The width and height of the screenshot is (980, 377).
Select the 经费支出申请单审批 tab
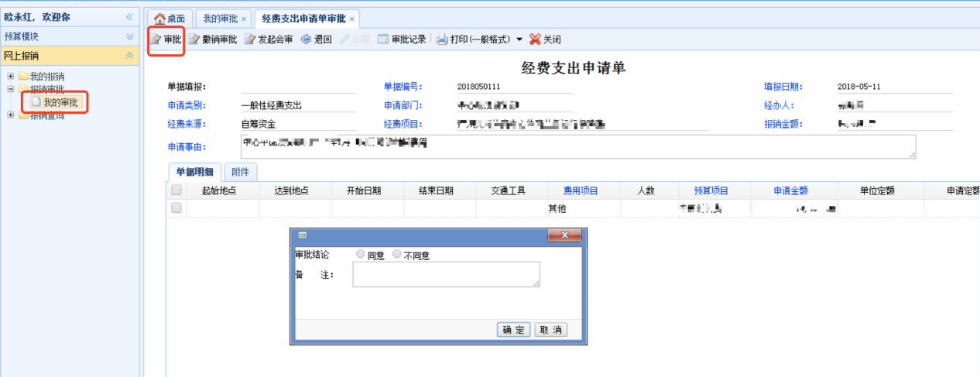(x=307, y=19)
